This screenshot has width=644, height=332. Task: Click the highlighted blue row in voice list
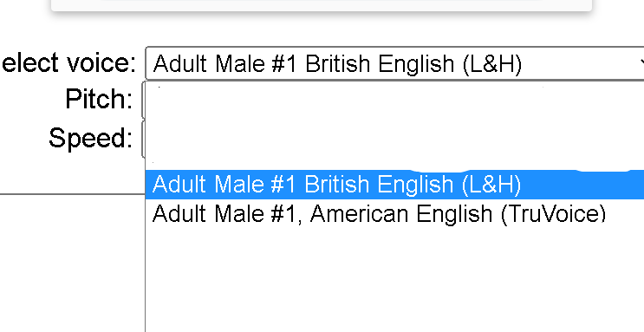(394, 184)
